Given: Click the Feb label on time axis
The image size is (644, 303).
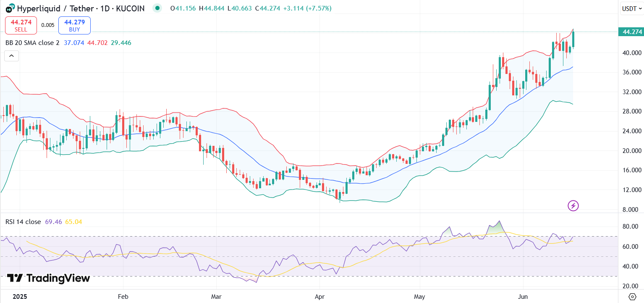Looking at the screenshot, I should 123,297.
